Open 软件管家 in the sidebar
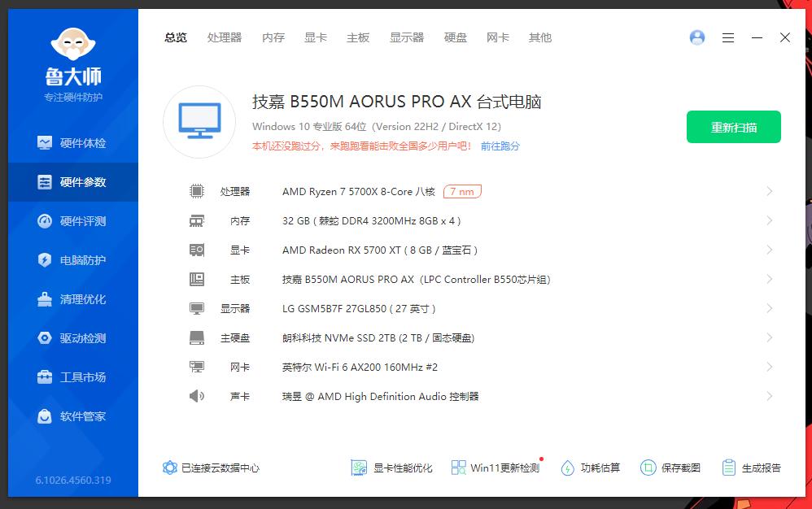The height and width of the screenshot is (509, 812). tap(73, 416)
